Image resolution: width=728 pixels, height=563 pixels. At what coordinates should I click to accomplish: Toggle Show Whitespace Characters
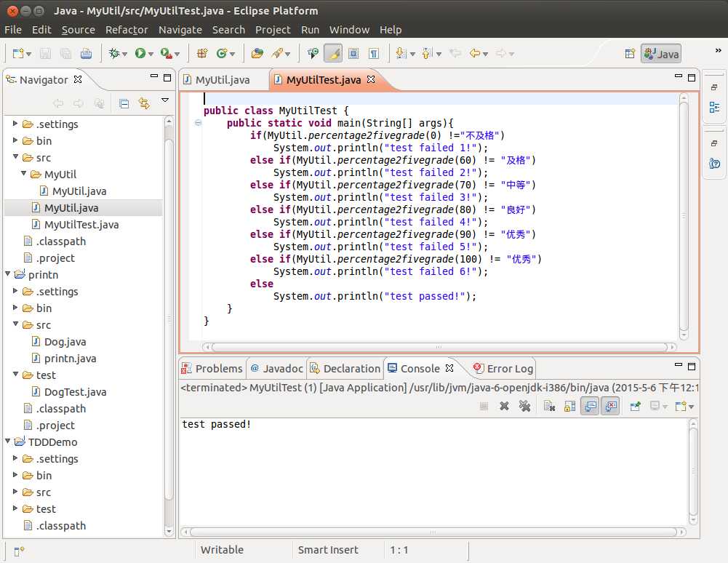pos(375,53)
